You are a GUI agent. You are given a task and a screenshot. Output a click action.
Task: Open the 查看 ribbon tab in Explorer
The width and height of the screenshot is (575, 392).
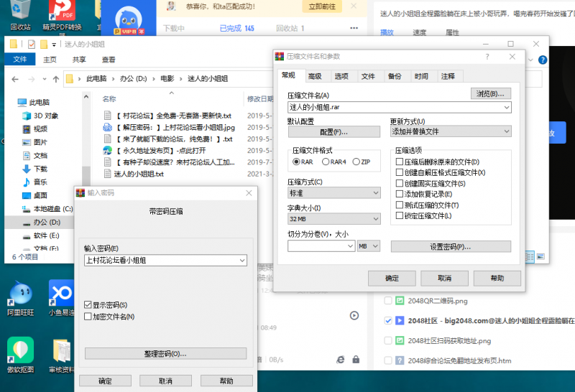point(109,60)
